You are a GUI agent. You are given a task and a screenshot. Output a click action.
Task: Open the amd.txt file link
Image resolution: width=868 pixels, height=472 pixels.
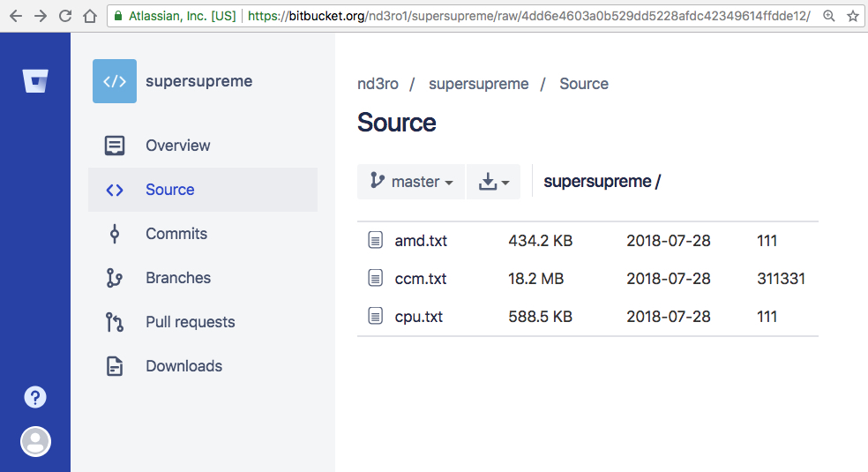421,241
